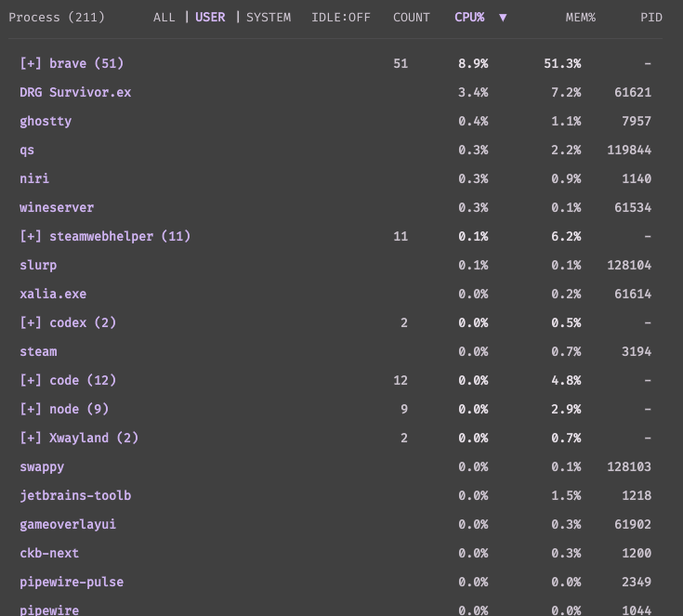The image size is (683, 616).
Task: Expand the code (12) process group
Action: [x=31, y=380]
